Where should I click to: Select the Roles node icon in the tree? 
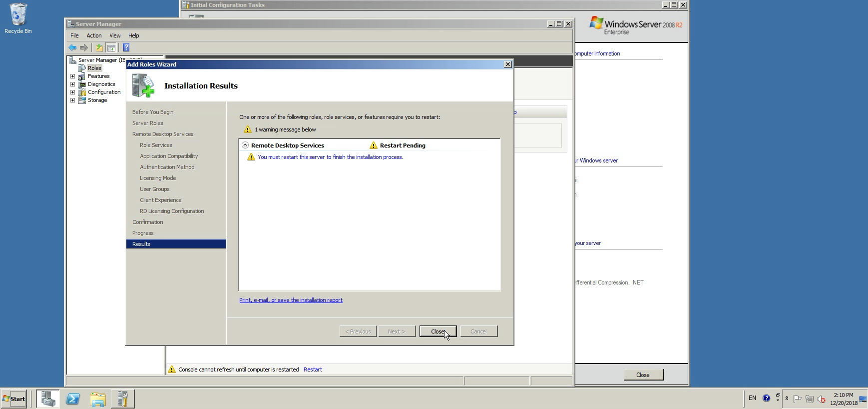pos(82,68)
